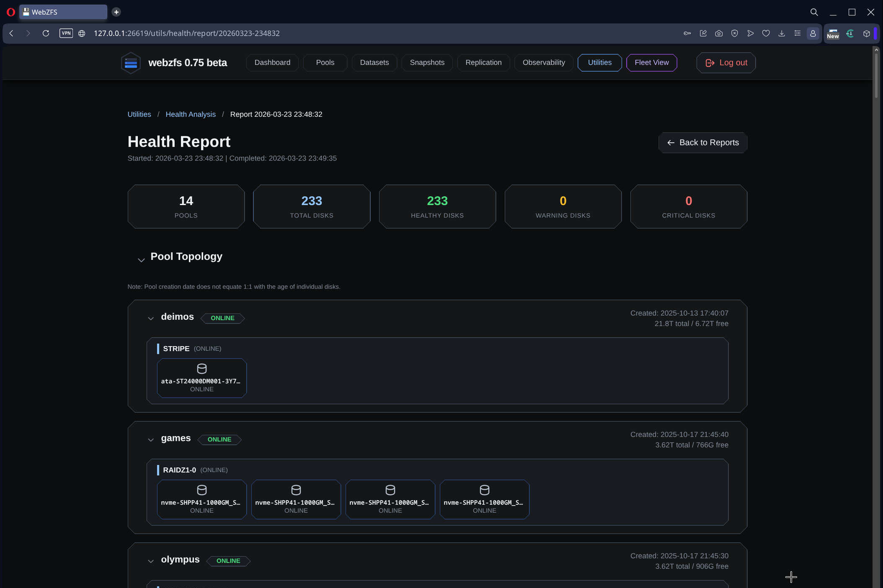Click the 233 Total Disks card

point(312,206)
